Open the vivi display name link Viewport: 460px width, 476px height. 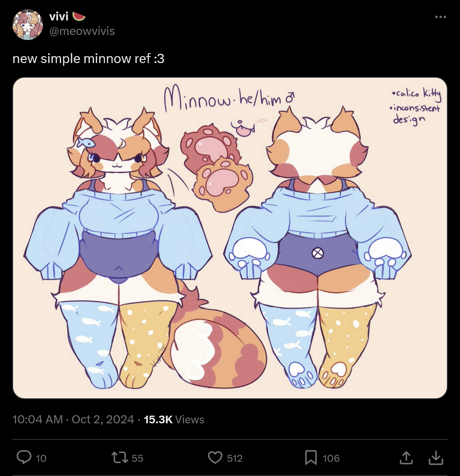click(59, 17)
